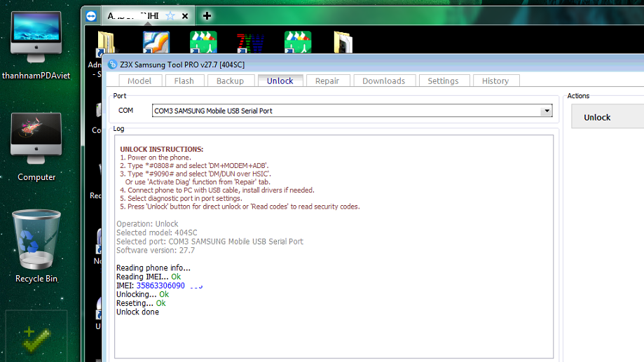Viewport: 644px width, 362px height.
Task: Open the Settings tab
Action: pos(443,81)
